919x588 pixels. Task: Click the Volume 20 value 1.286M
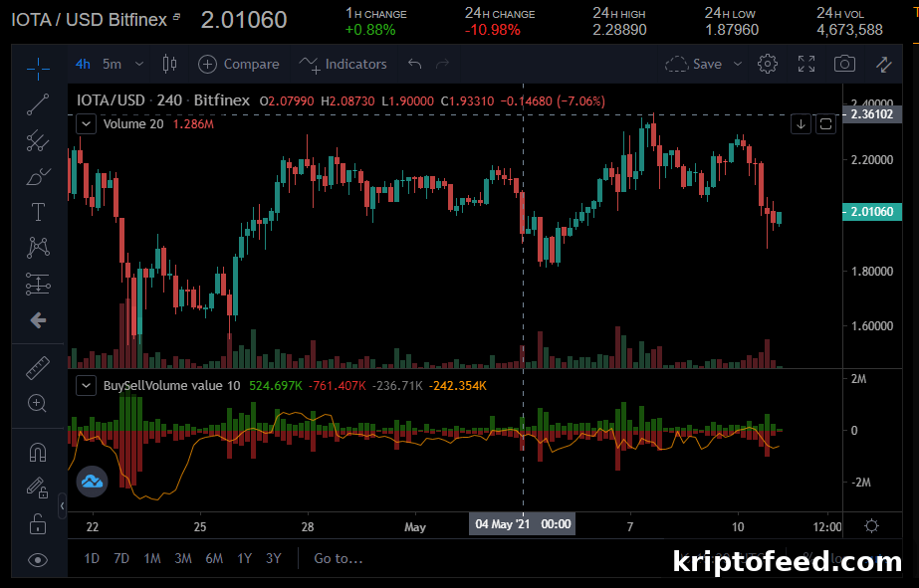click(x=193, y=124)
